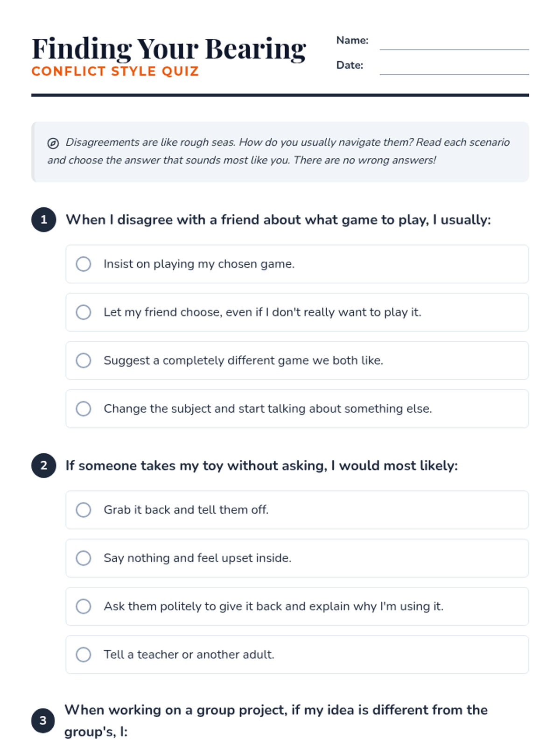Select 'Suggest a completely different game' option
Viewport: 560px width, 747px height.
(x=84, y=360)
